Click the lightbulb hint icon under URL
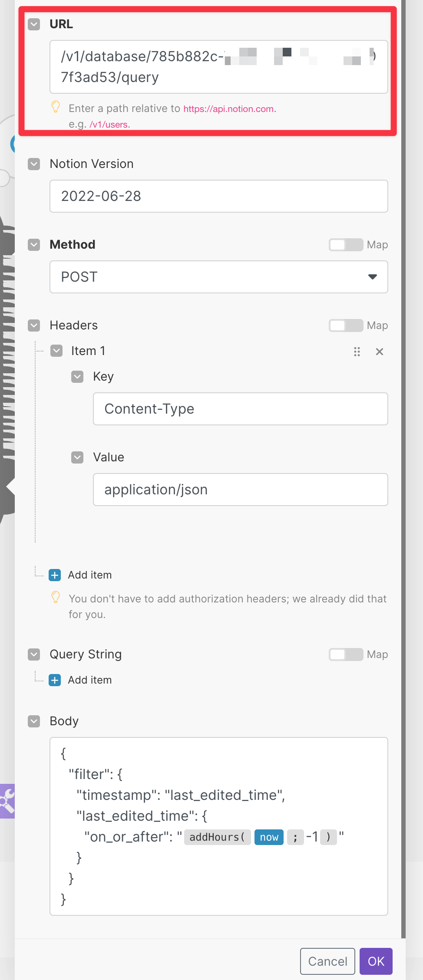The image size is (423, 980). (56, 107)
